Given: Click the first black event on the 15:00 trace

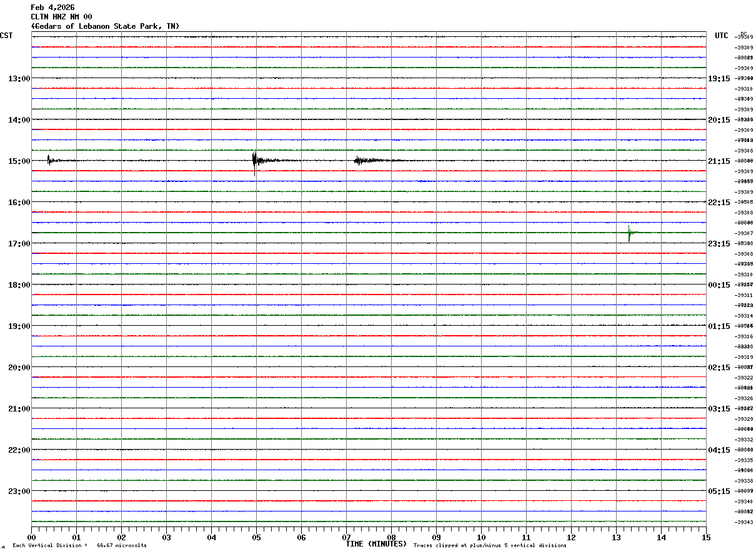Looking at the screenshot, I should 49,160.
